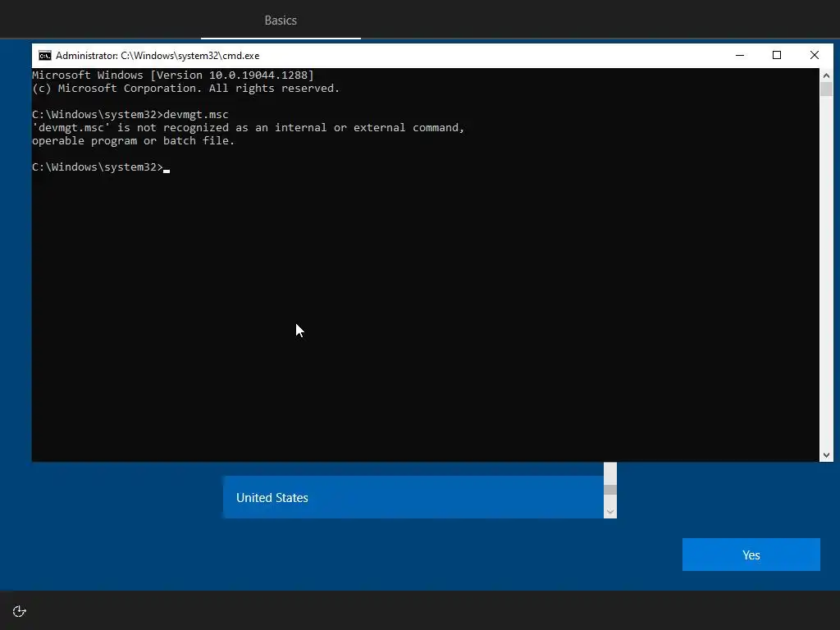Click 'operable program or batch file' line
This screenshot has height=630, width=840.
[134, 140]
